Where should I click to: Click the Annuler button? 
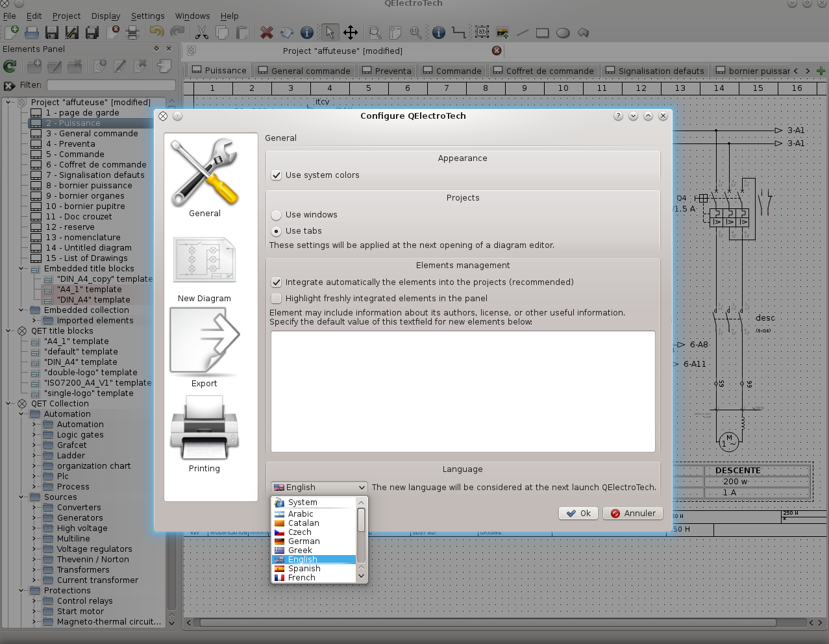tap(633, 514)
